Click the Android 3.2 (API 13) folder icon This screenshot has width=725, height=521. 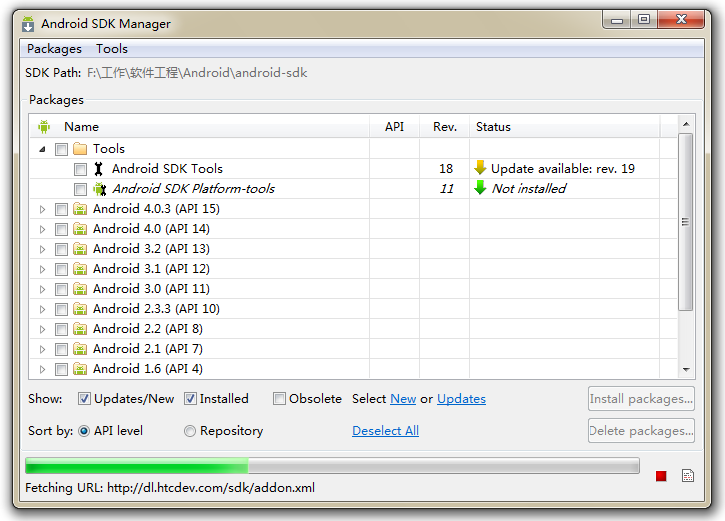(80, 249)
